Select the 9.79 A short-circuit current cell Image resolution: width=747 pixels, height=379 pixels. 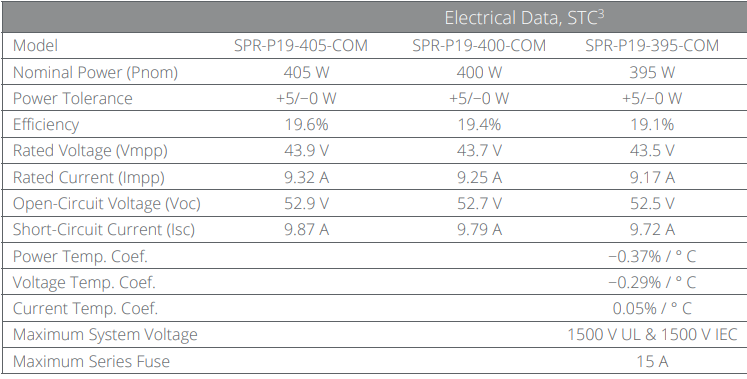(479, 229)
